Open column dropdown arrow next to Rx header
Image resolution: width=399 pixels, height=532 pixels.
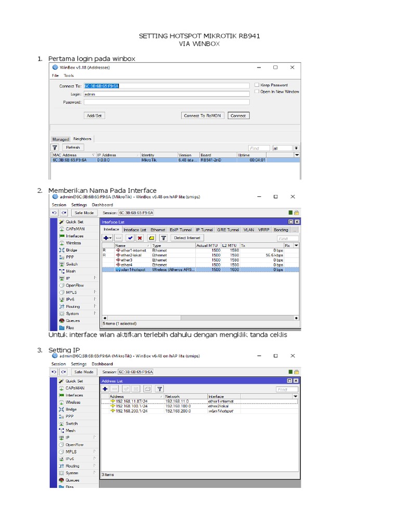[x=296, y=245]
